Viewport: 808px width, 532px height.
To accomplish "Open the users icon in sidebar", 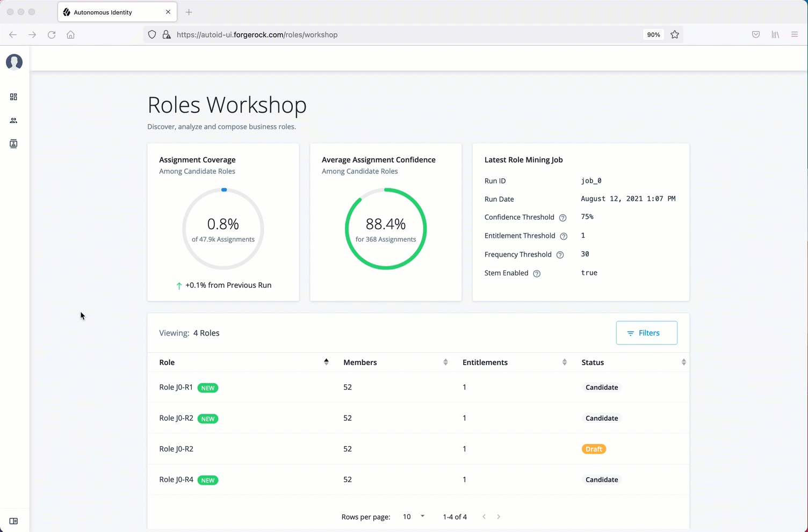I will pos(13,121).
